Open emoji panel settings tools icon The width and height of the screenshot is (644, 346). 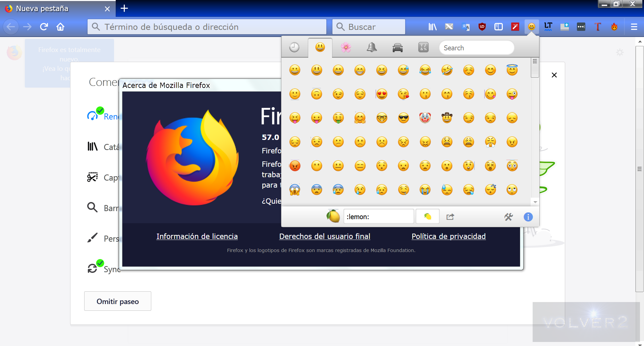(508, 217)
